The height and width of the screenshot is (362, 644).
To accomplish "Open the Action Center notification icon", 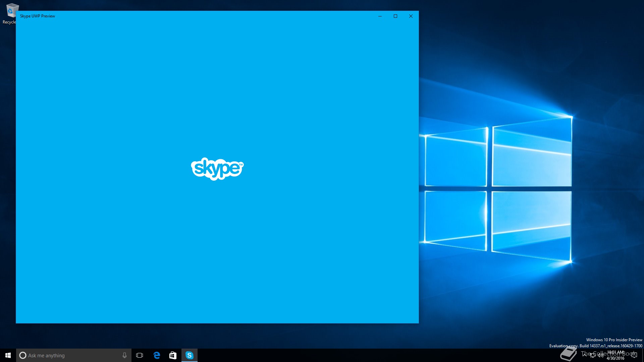I will [634, 355].
